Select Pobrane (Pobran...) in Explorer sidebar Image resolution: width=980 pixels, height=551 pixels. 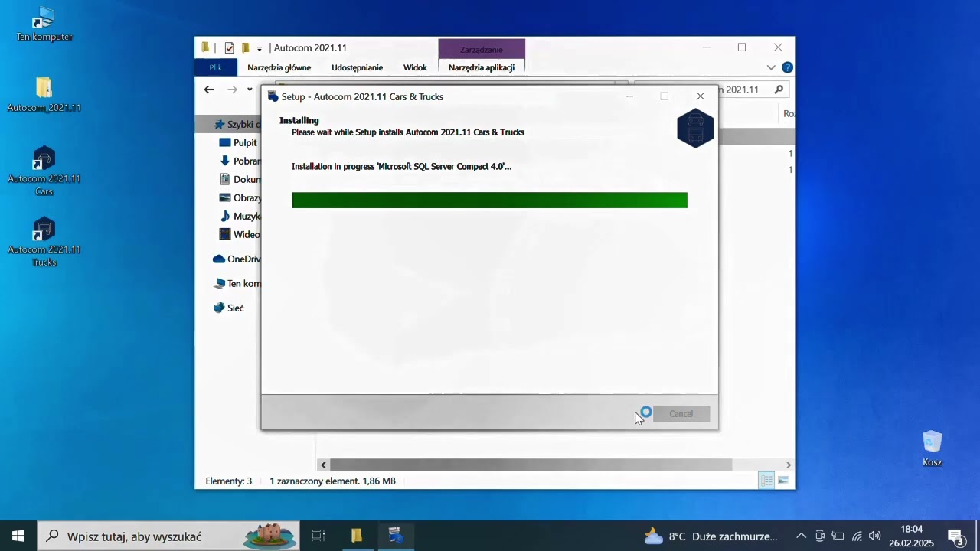(240, 161)
